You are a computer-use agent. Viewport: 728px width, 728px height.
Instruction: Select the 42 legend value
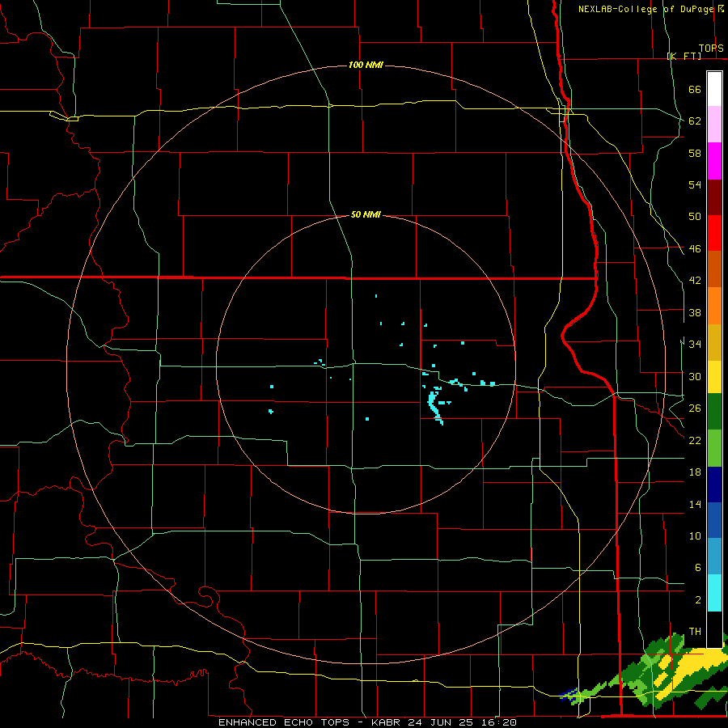click(695, 281)
